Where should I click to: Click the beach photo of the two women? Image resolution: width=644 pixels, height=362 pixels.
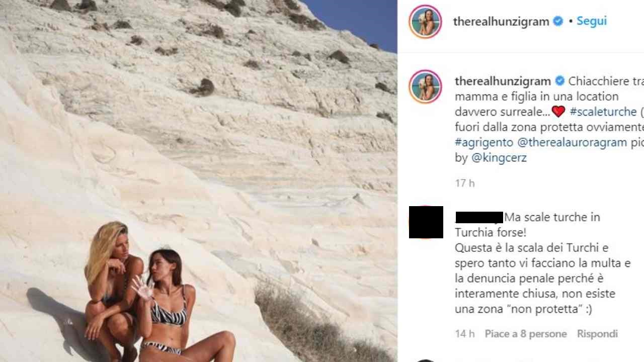199,181
